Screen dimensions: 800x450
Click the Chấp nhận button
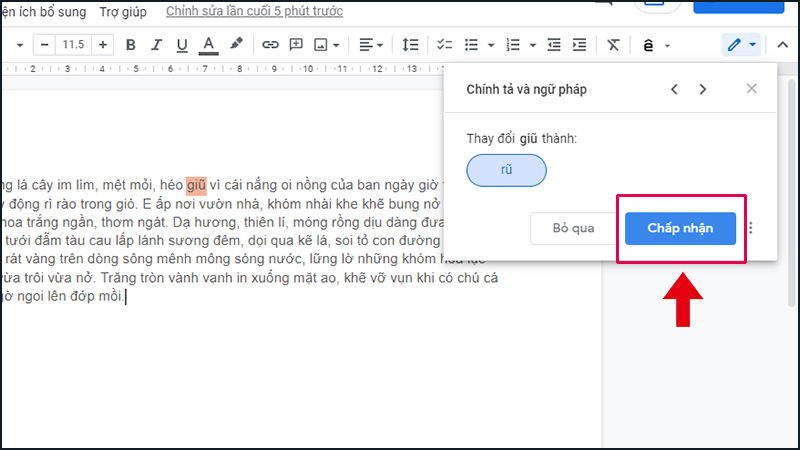coord(680,228)
